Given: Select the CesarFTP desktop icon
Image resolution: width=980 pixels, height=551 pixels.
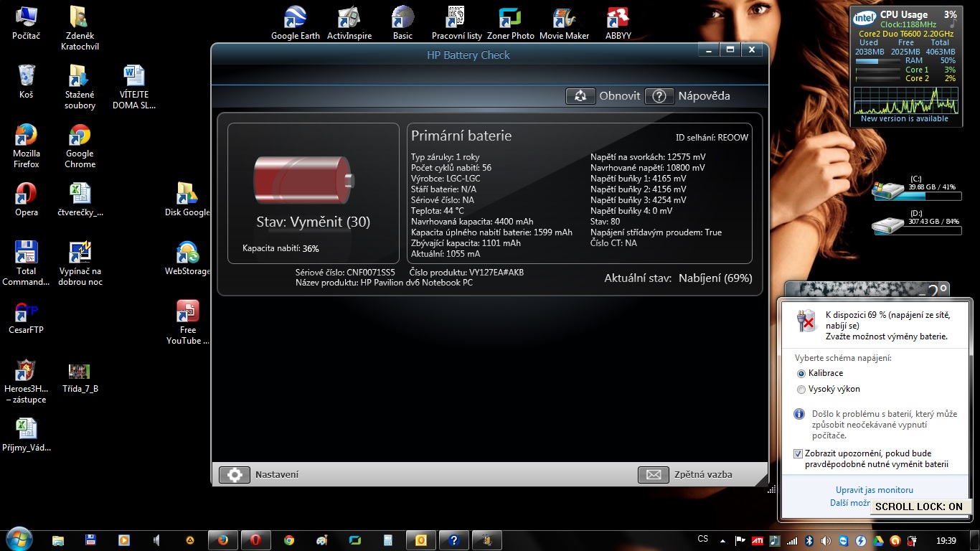Looking at the screenshot, I should coord(26,318).
